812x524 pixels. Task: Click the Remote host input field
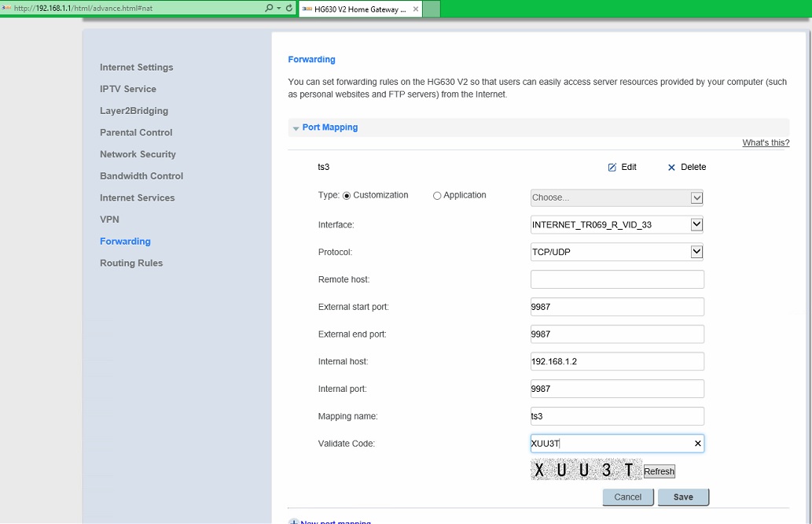coord(617,279)
